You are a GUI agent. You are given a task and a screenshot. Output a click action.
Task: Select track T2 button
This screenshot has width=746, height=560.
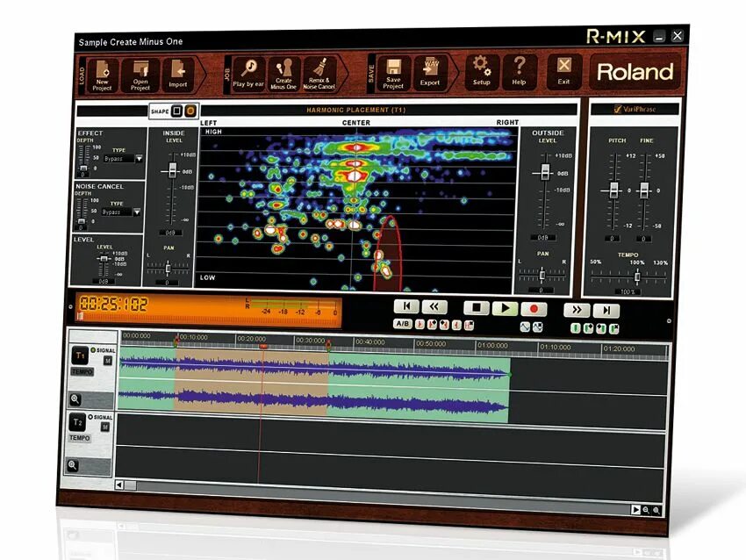(x=77, y=422)
